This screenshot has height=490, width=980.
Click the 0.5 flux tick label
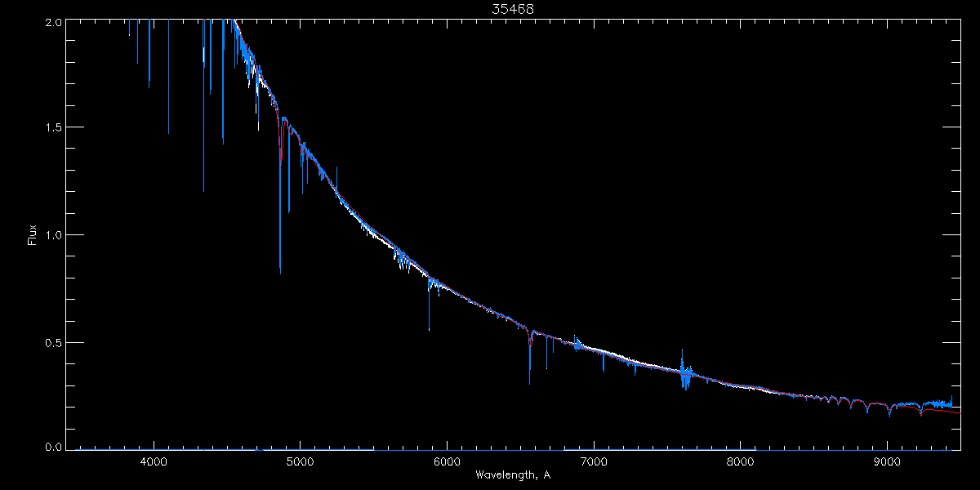pyautogui.click(x=53, y=342)
